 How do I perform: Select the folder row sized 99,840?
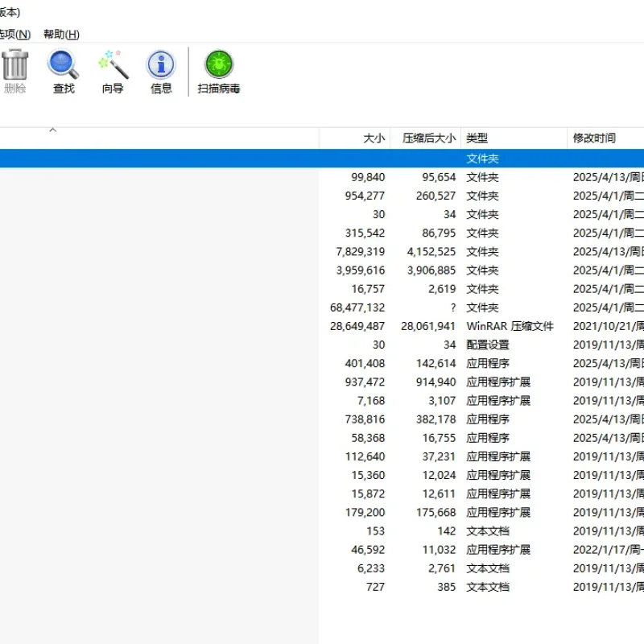(322, 177)
